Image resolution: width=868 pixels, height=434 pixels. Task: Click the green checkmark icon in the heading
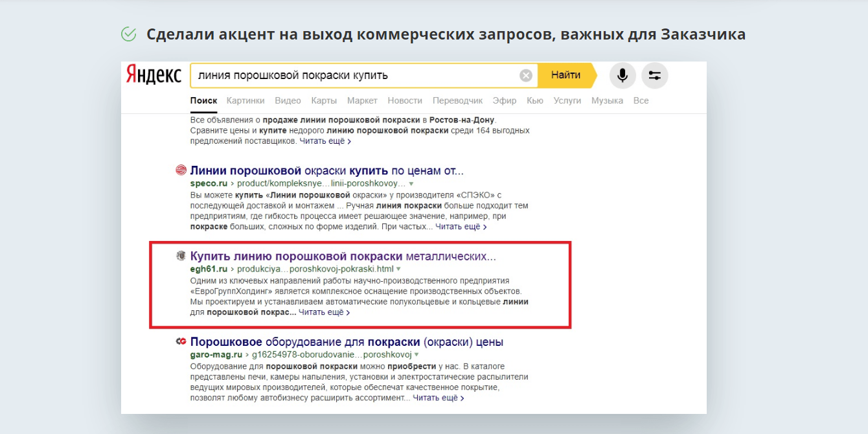[x=129, y=34]
